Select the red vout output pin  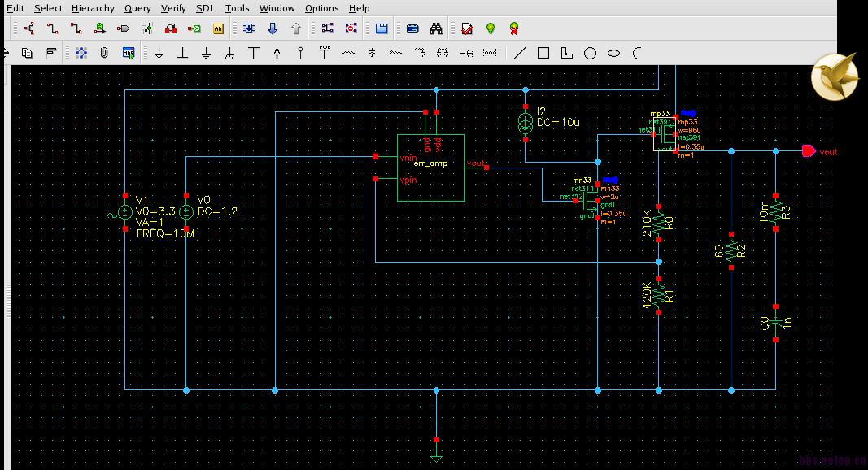coord(808,151)
